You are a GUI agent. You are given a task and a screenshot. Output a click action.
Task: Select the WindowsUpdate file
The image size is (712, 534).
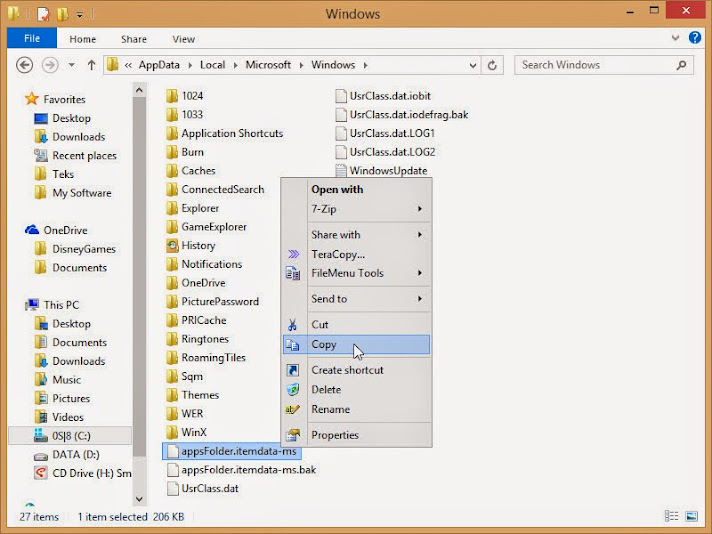coord(381,171)
